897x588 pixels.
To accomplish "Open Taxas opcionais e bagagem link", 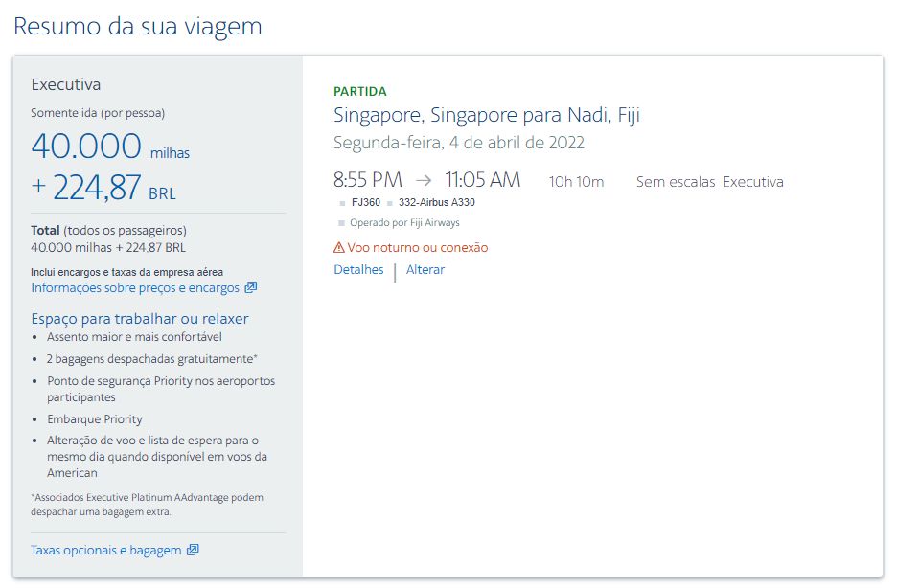I will pos(105,551).
